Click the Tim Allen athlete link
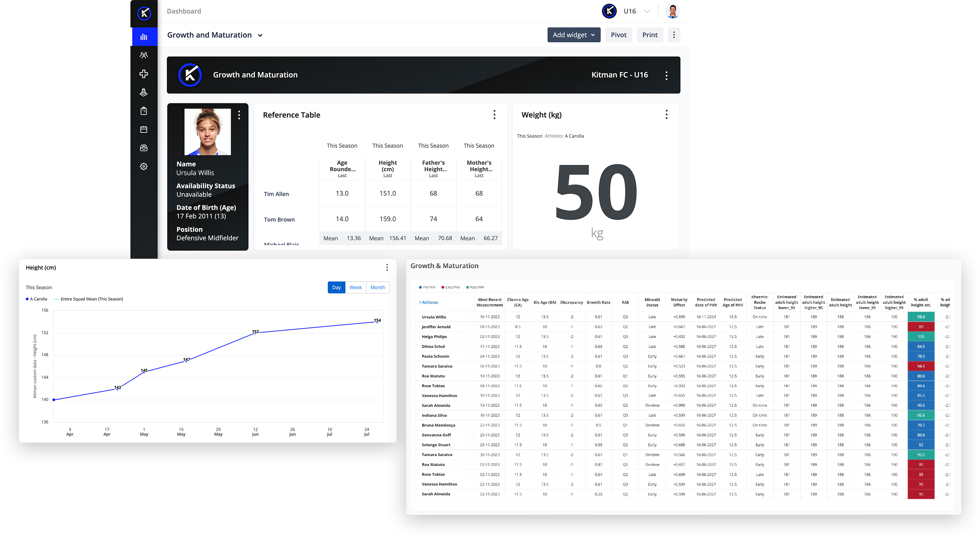The image size is (980, 538). (276, 194)
